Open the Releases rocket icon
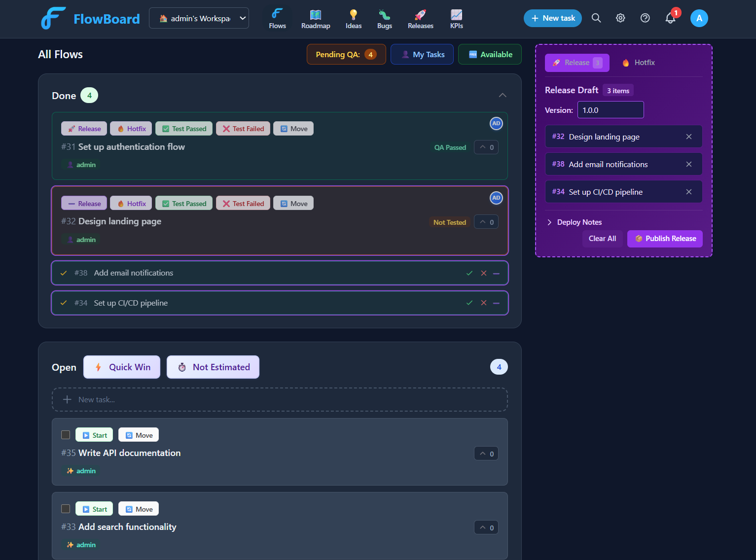This screenshot has width=756, height=560. (x=420, y=15)
